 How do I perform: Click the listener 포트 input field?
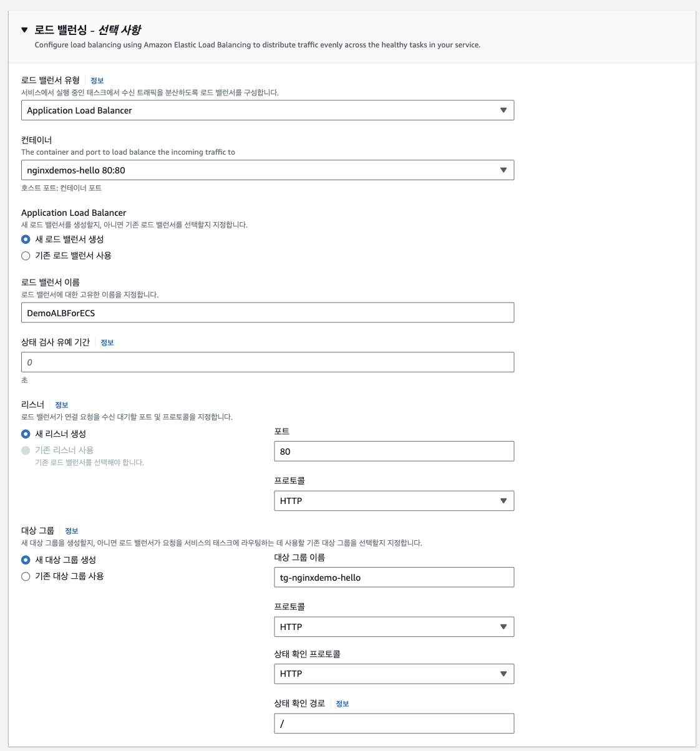(394, 451)
